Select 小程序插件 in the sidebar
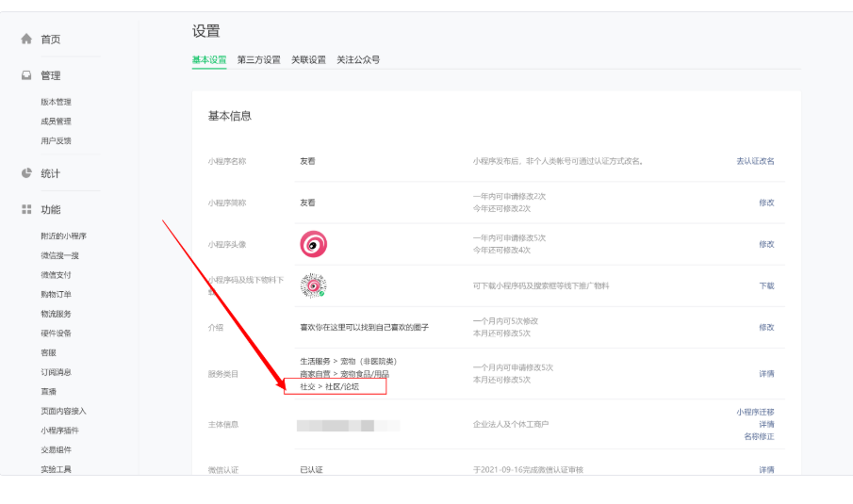 (59, 431)
